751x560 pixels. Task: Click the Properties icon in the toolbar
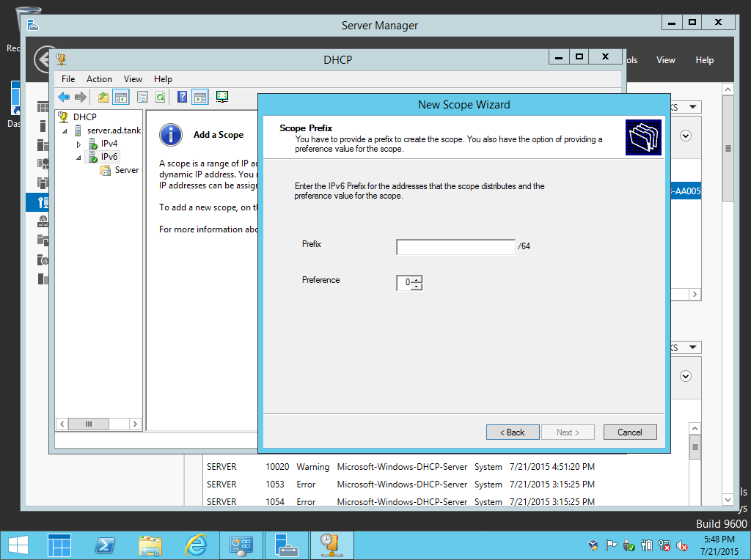141,96
